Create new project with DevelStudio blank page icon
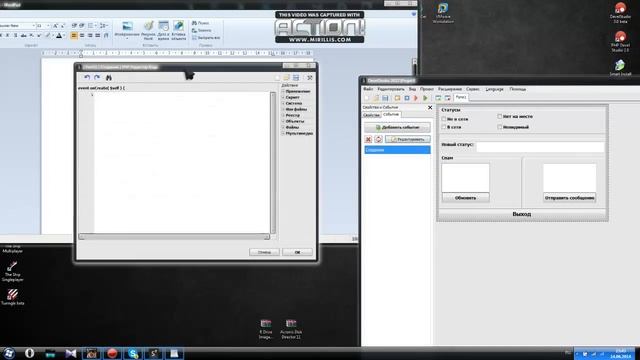640x360 pixels. pyautogui.click(x=367, y=98)
